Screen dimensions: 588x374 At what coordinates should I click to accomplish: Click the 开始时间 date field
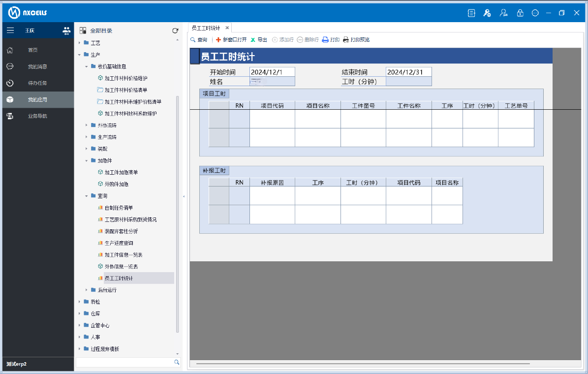pyautogui.click(x=272, y=72)
